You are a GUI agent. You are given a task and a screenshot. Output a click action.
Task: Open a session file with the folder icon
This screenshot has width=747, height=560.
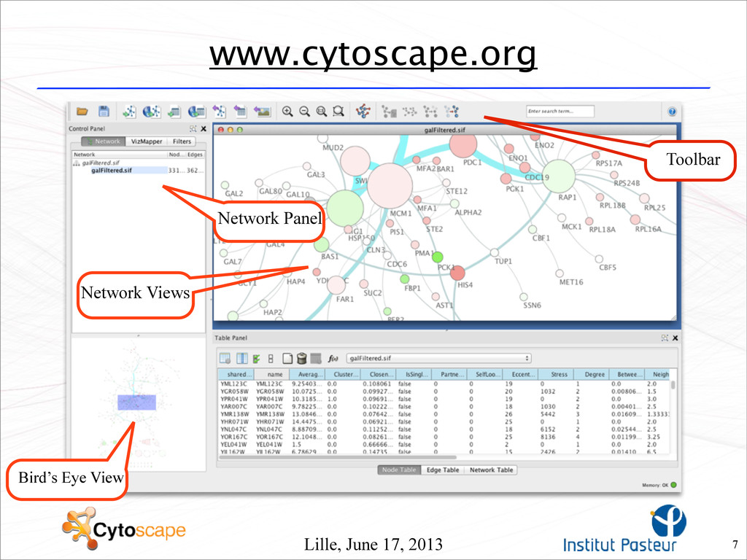(82, 112)
